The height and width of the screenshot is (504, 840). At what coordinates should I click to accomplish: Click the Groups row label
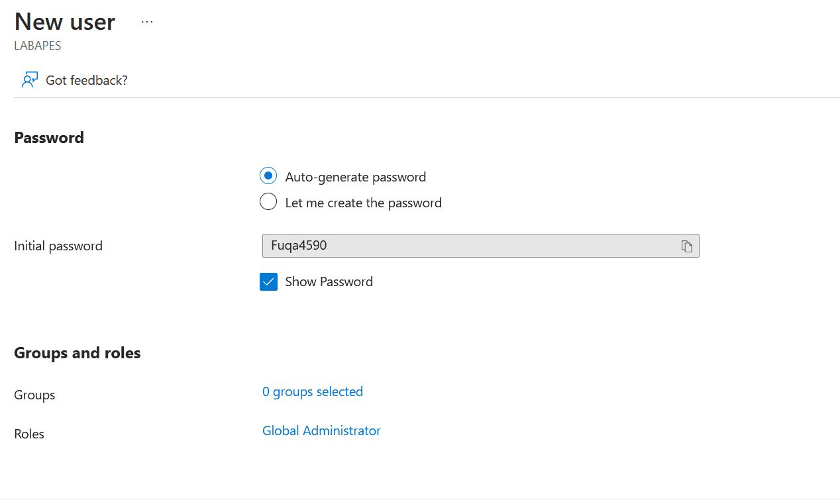coord(34,395)
